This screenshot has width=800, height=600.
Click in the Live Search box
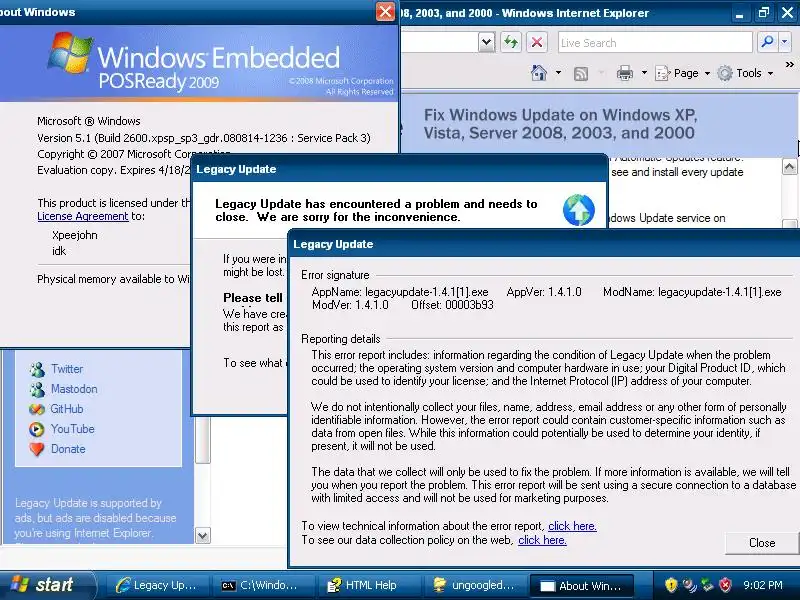coord(655,42)
